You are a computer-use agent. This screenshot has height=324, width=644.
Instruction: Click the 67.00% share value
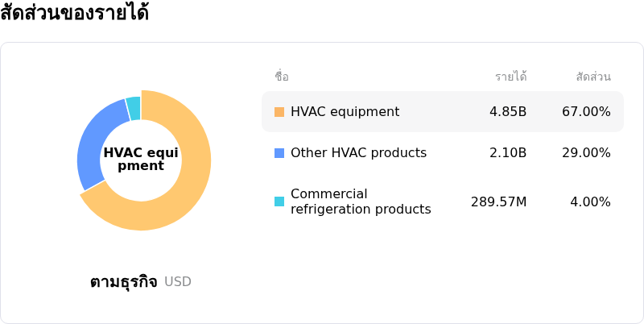coord(586,112)
